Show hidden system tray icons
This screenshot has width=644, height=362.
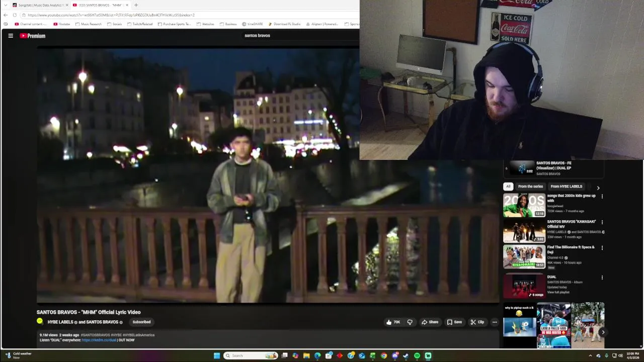591,355
